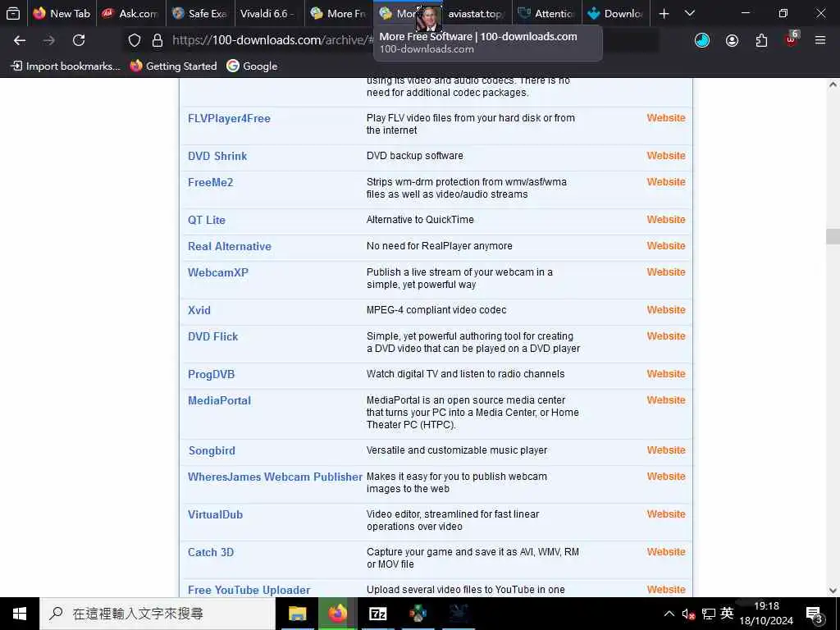Click the Windows taskbar search box

click(x=157, y=614)
